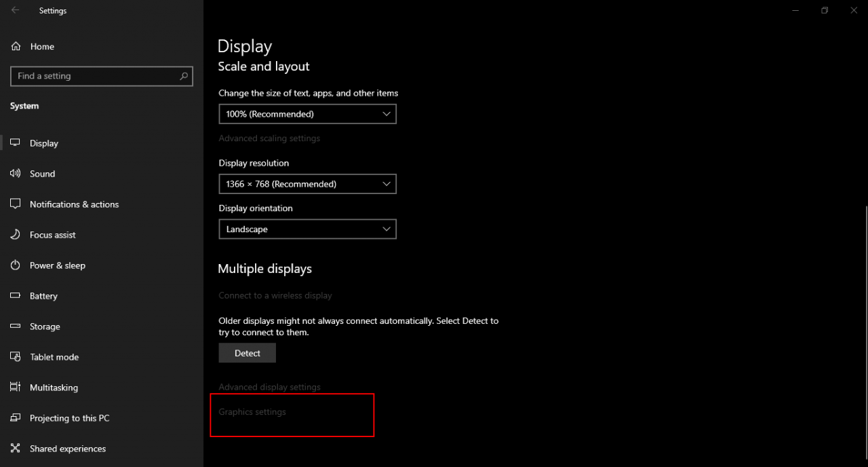The height and width of the screenshot is (467, 868).
Task: Select Shared experiences in sidebar
Action: pyautogui.click(x=68, y=449)
